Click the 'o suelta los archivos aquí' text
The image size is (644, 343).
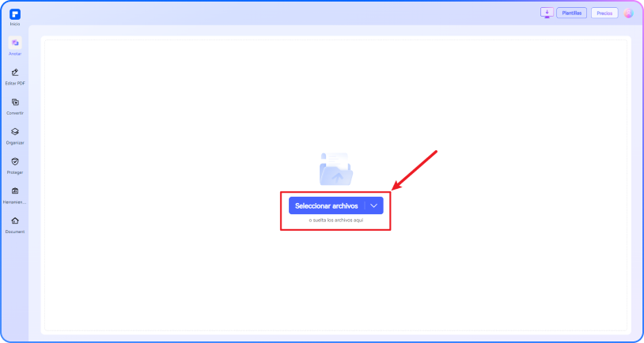[336, 220]
